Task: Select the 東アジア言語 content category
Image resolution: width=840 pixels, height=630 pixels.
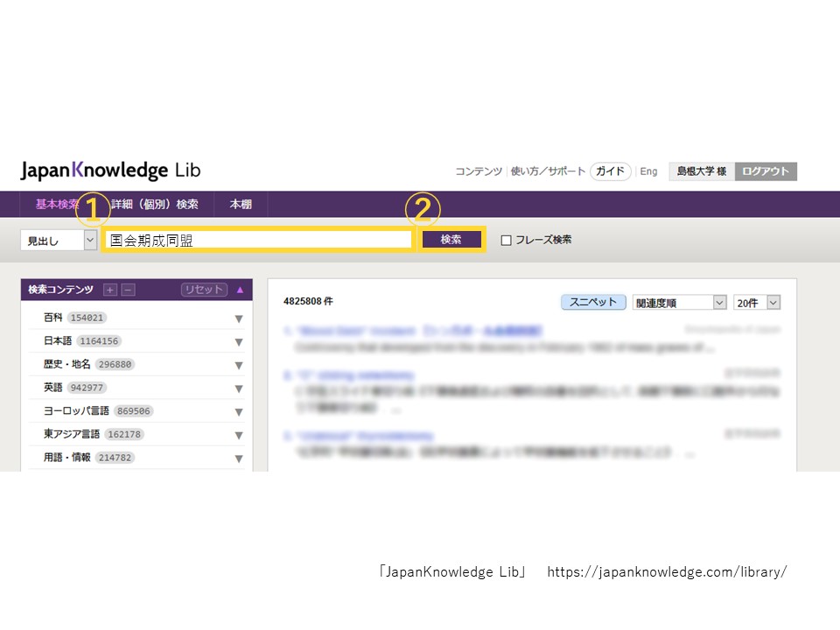Action: [72, 434]
